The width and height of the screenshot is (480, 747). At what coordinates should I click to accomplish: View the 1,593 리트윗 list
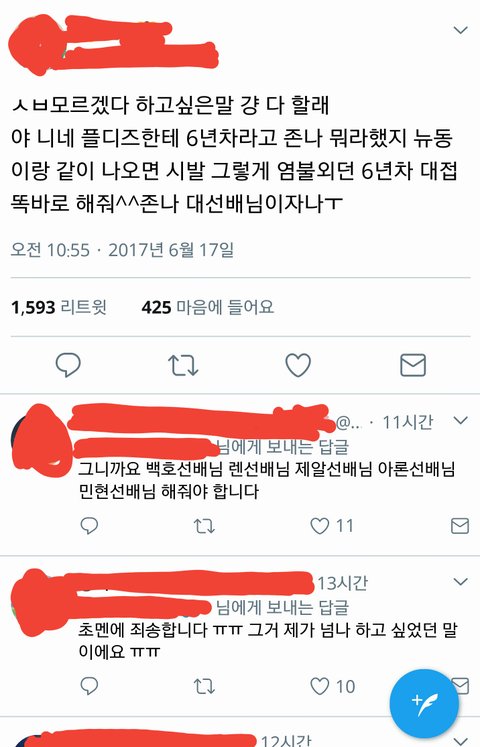pyautogui.click(x=59, y=307)
